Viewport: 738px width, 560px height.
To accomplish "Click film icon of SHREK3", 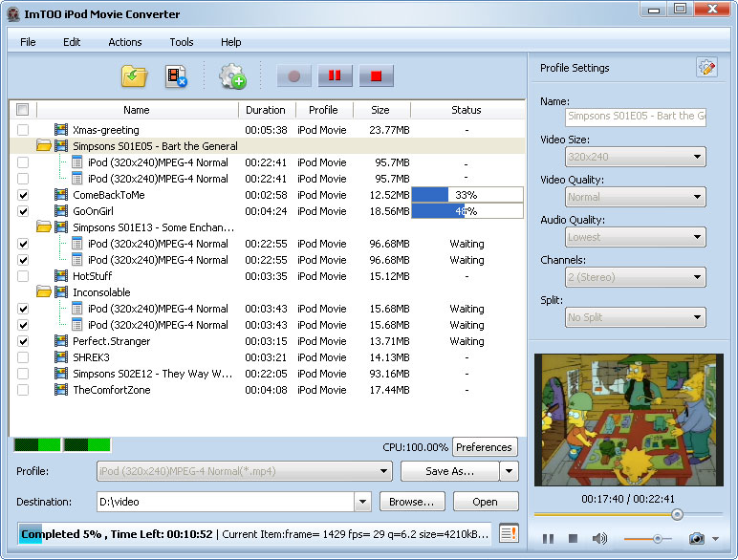I will (61, 357).
